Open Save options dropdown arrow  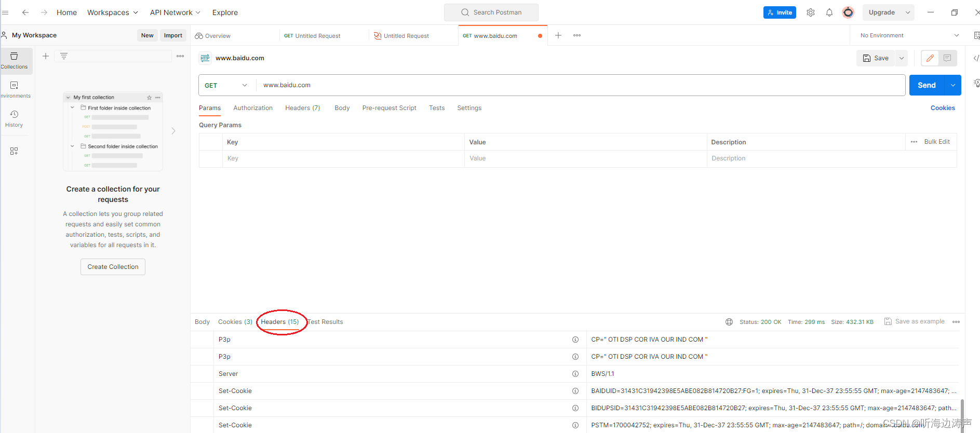coord(902,58)
